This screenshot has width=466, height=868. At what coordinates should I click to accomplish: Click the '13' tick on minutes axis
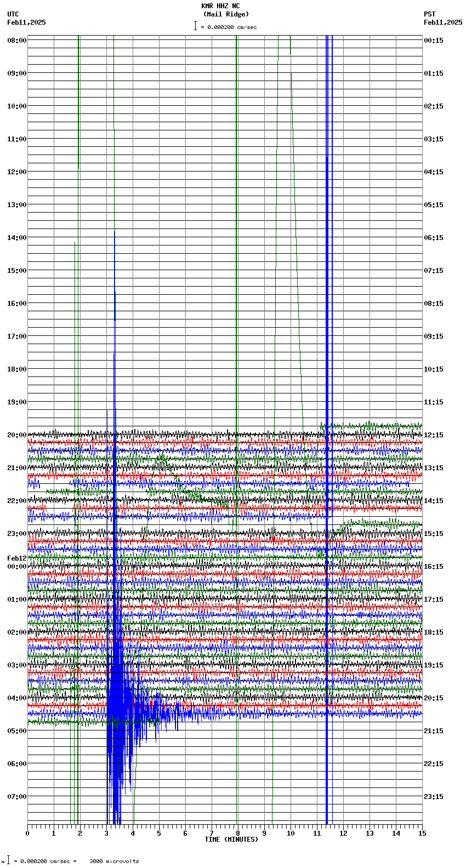[x=370, y=833]
